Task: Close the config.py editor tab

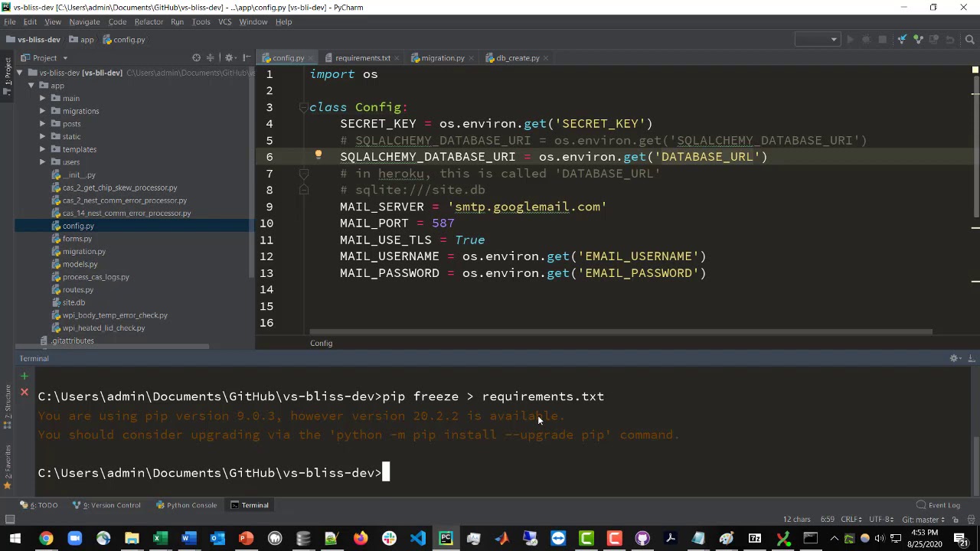Action: (x=312, y=58)
